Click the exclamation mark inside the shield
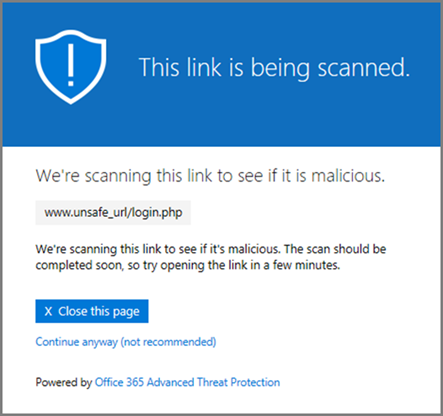 pos(71,65)
